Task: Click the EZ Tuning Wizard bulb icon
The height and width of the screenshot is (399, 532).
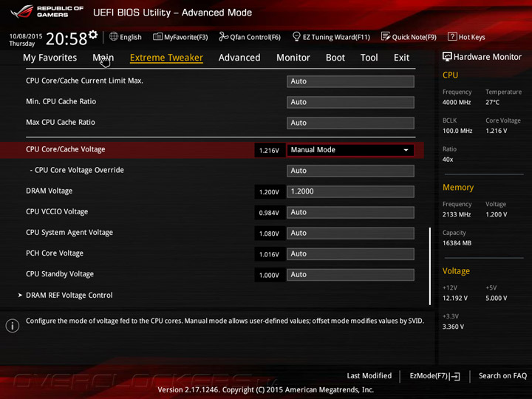Action: [296, 36]
